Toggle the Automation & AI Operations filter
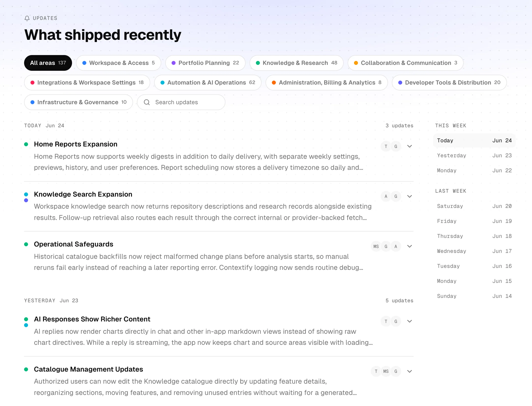The width and height of the screenshot is (532, 406). click(208, 83)
